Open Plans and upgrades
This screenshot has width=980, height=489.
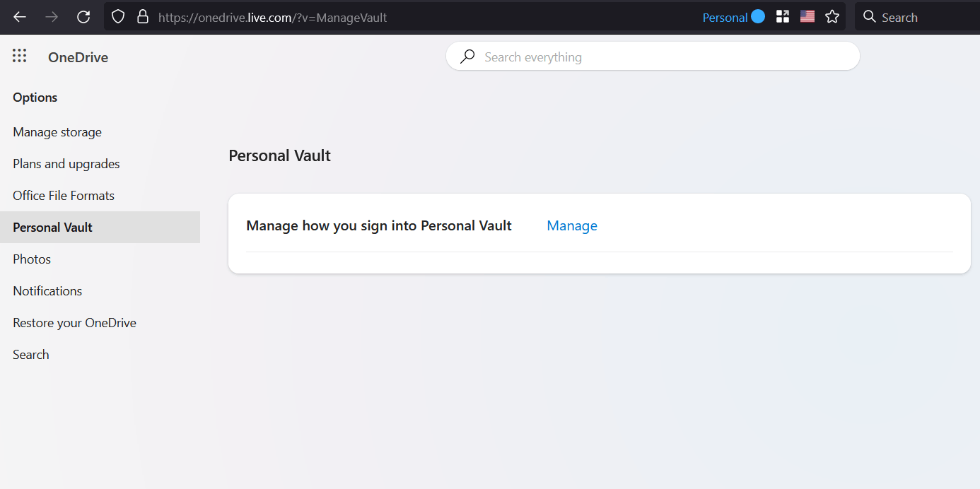pyautogui.click(x=66, y=163)
